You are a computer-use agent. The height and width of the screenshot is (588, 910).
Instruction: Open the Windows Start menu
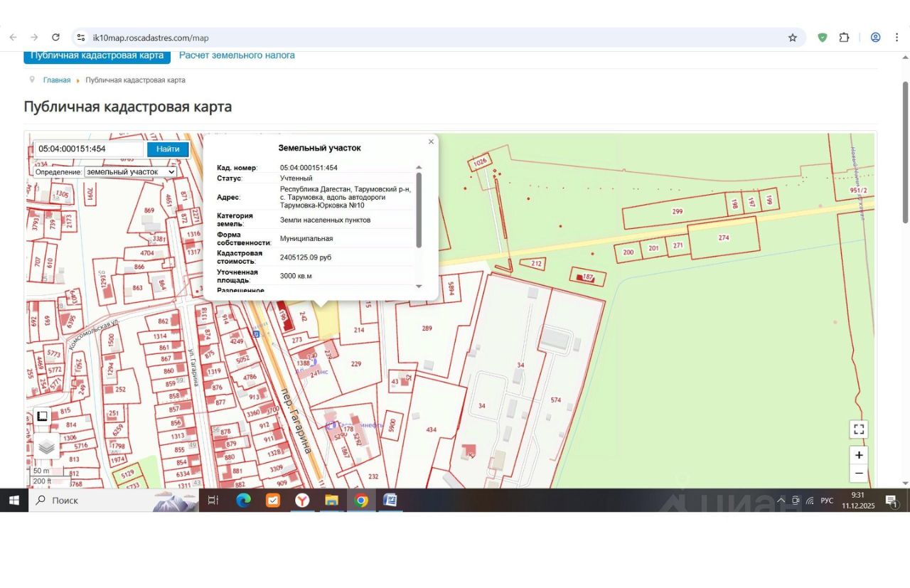(x=14, y=501)
